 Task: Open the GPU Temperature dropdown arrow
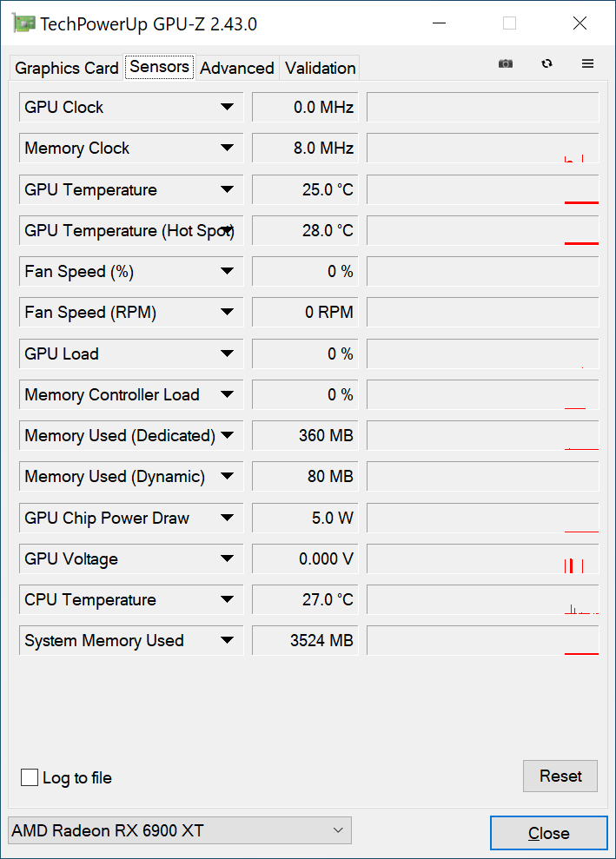(227, 189)
